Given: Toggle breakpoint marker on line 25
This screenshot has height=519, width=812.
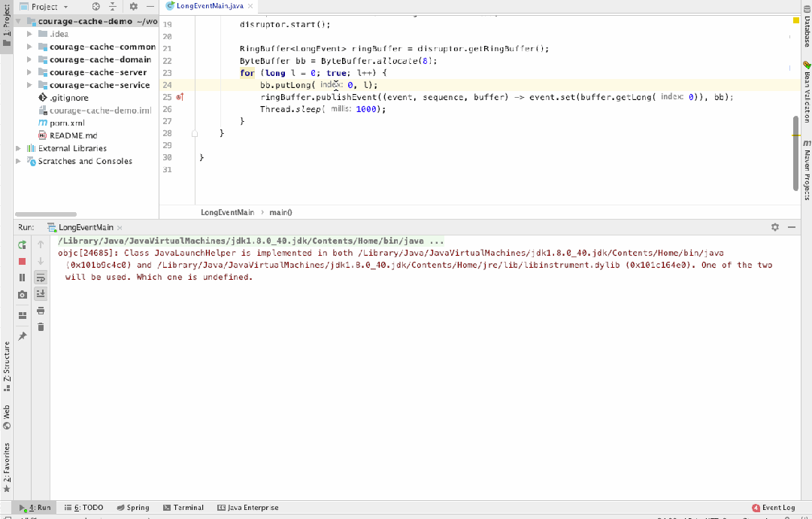Looking at the screenshot, I should (180, 97).
